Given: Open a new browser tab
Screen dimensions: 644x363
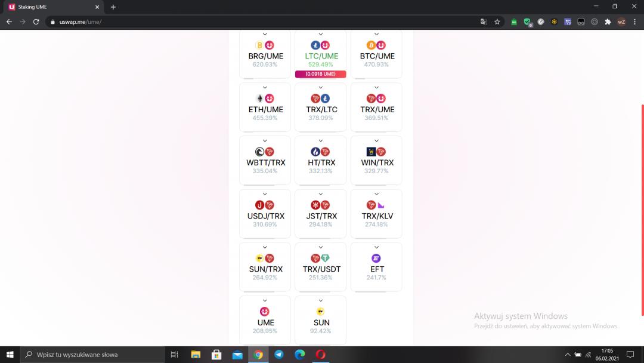Looking at the screenshot, I should coord(113,7).
